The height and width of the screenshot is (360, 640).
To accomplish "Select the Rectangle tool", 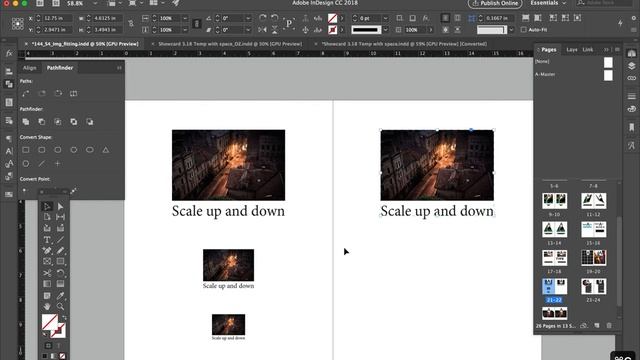I will (60, 261).
